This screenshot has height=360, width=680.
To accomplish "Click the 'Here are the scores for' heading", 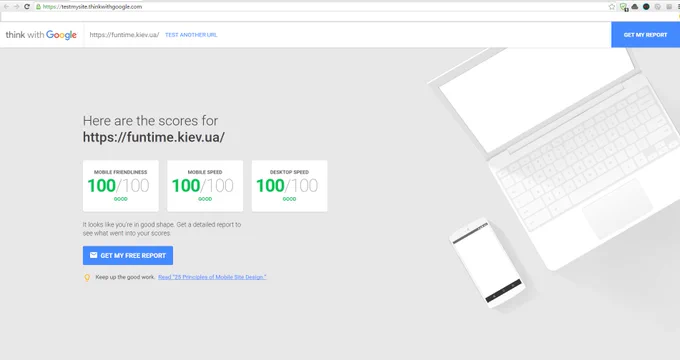I will [150, 121].
